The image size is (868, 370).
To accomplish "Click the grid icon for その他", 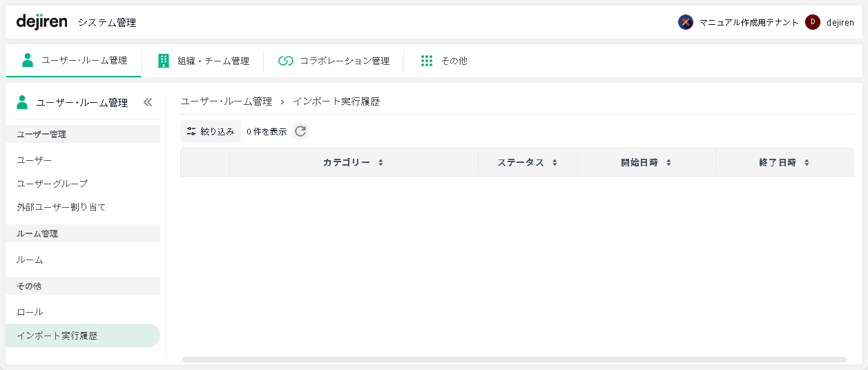I will pos(427,61).
